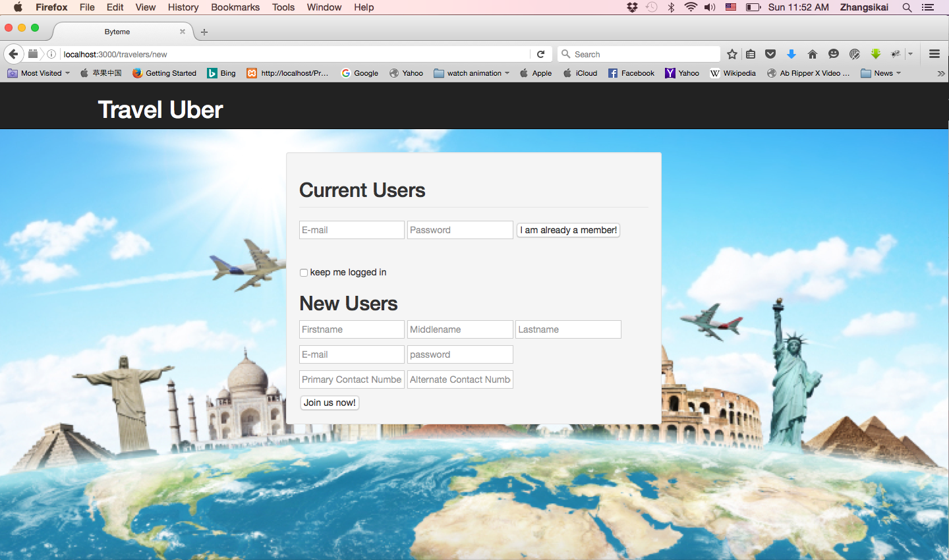
Task: Open the Wi-Fi status menu
Action: pyautogui.click(x=691, y=7)
